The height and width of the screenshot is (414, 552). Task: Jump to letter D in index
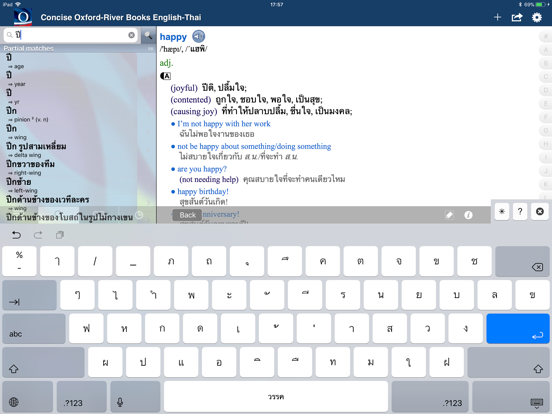pyautogui.click(x=546, y=90)
